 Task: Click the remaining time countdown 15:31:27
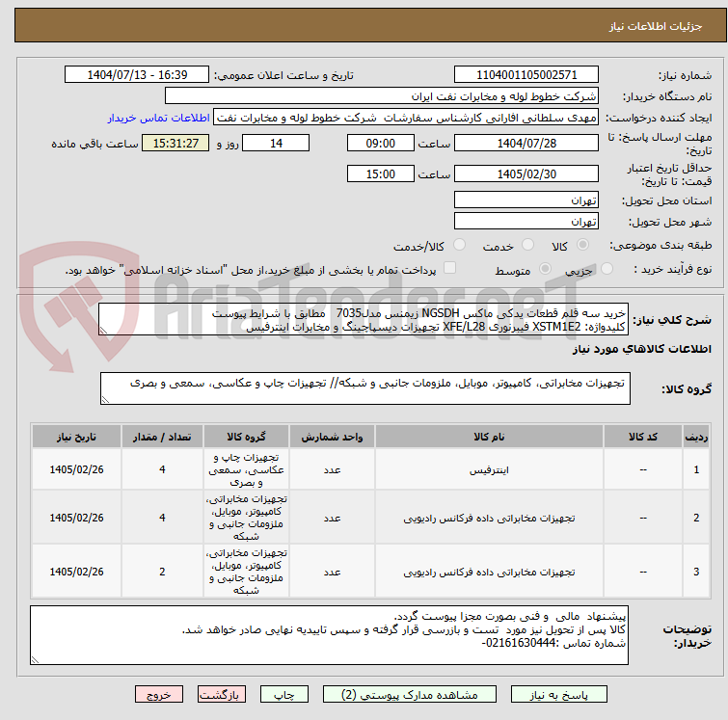175,143
